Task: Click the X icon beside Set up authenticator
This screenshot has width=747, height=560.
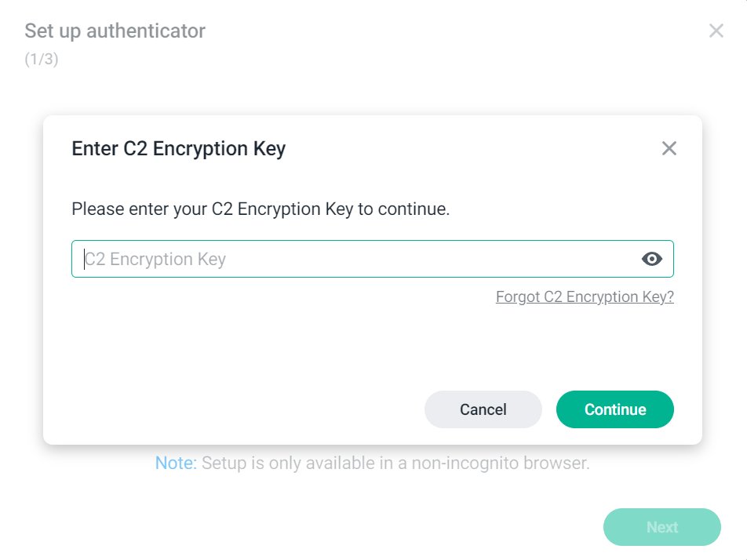Action: coord(716,31)
